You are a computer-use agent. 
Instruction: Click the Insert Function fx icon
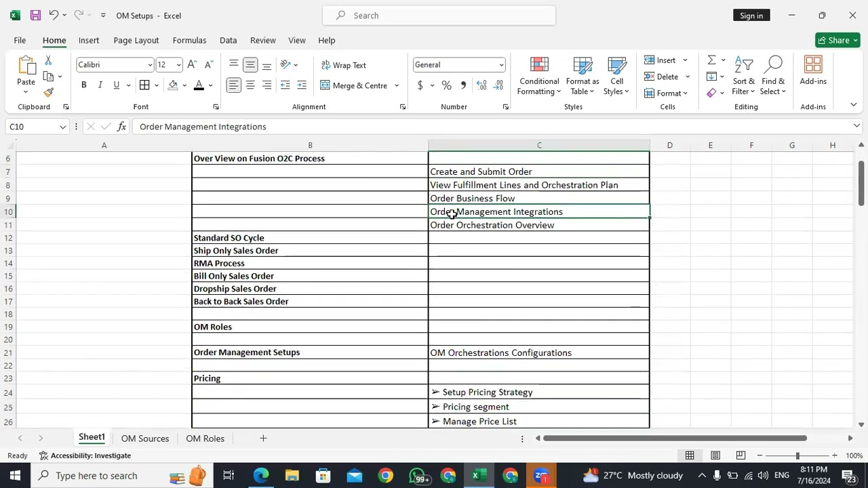click(121, 127)
